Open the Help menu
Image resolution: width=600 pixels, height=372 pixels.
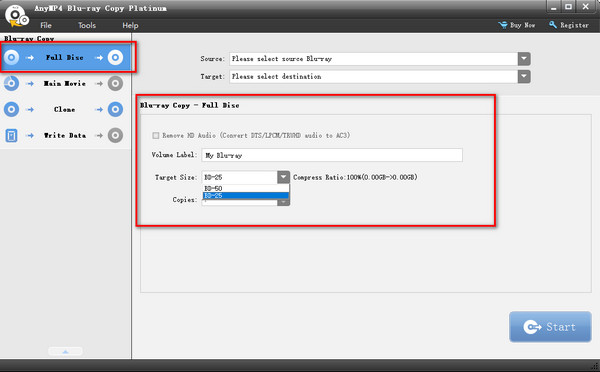[130, 25]
